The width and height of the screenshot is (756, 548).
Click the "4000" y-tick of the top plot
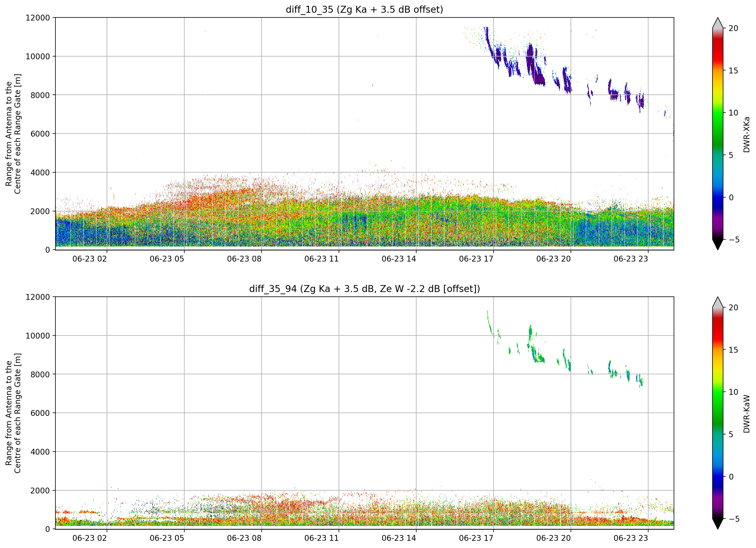pyautogui.click(x=40, y=173)
